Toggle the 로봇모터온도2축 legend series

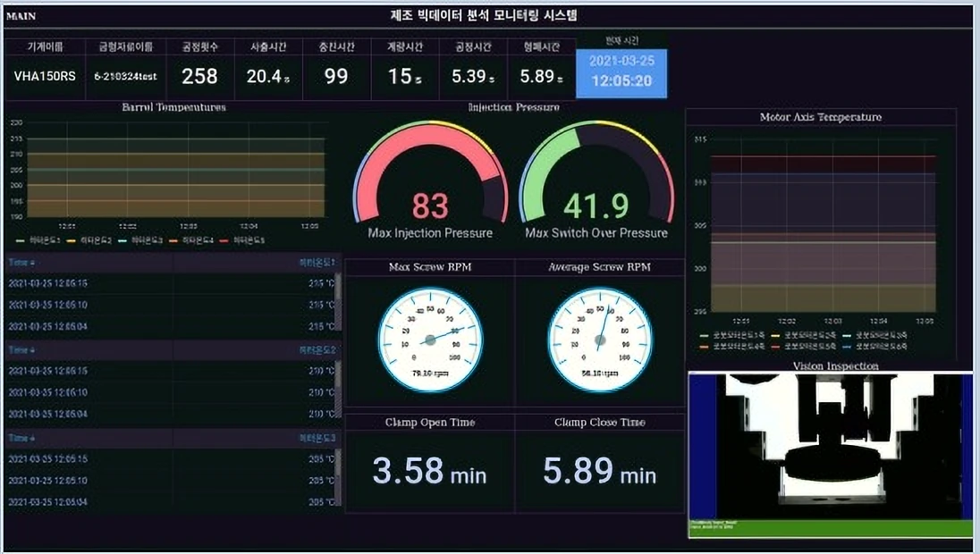(x=804, y=335)
